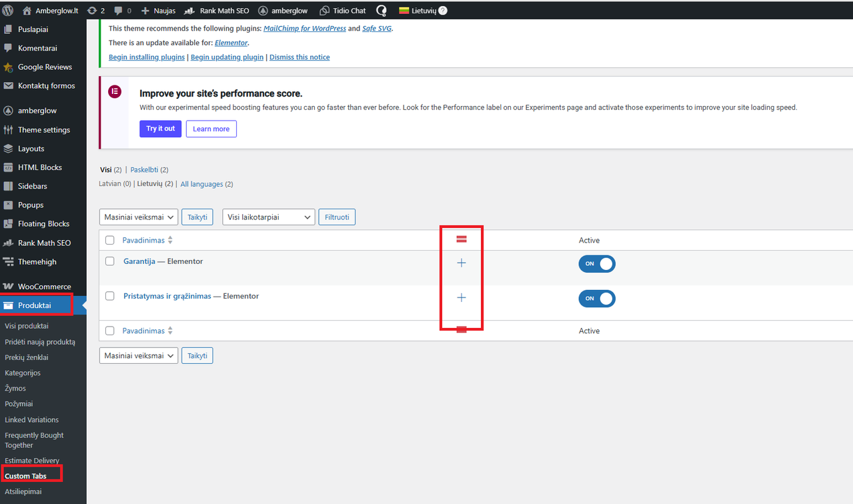Check the Garantija row checkbox
853x504 pixels.
coord(110,261)
